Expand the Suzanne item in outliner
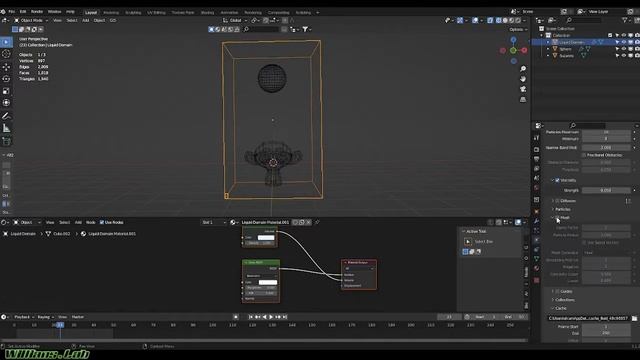 coord(548,56)
